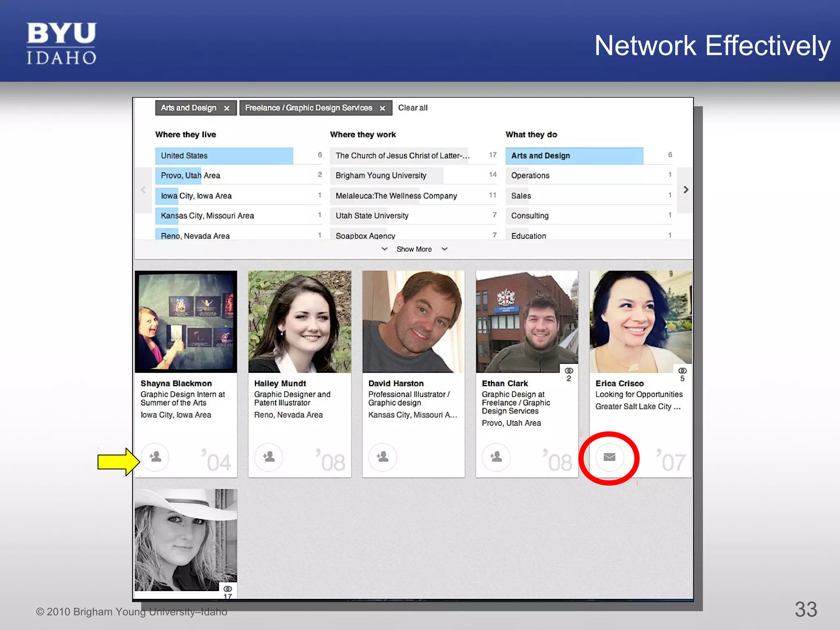Open David Harston's profile photo
Viewport: 840px width, 630px height.
tap(413, 322)
